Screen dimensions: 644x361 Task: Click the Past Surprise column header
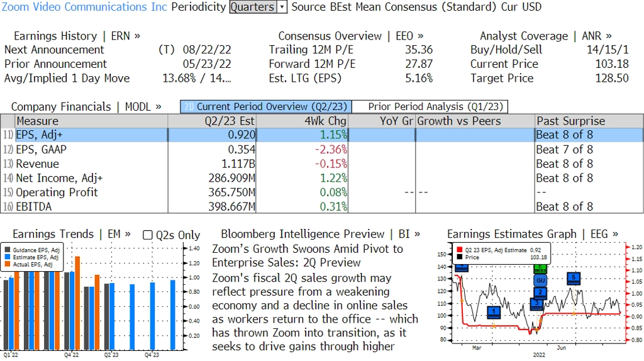tap(589, 121)
